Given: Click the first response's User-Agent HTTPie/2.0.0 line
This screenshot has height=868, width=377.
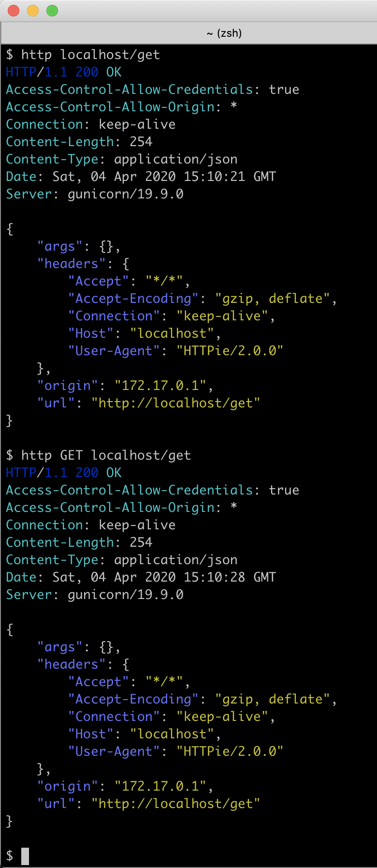Looking at the screenshot, I should click(176, 351).
